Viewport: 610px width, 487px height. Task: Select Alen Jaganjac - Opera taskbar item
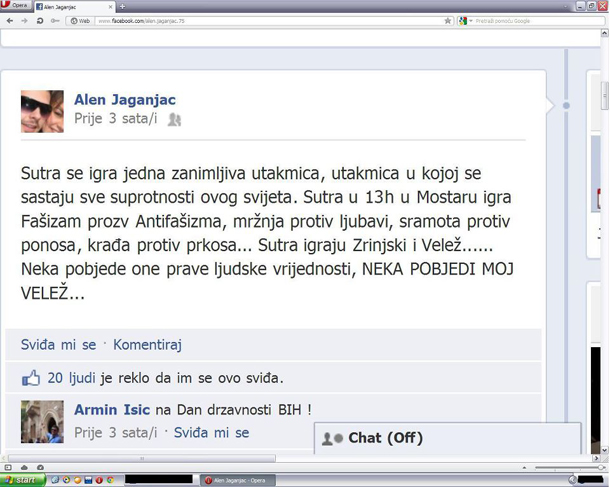238,480
